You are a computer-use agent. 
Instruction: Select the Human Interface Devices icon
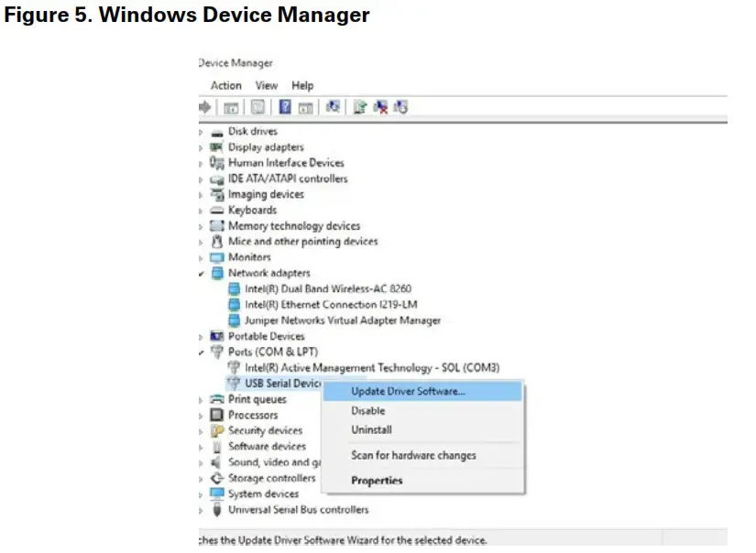[x=217, y=163]
